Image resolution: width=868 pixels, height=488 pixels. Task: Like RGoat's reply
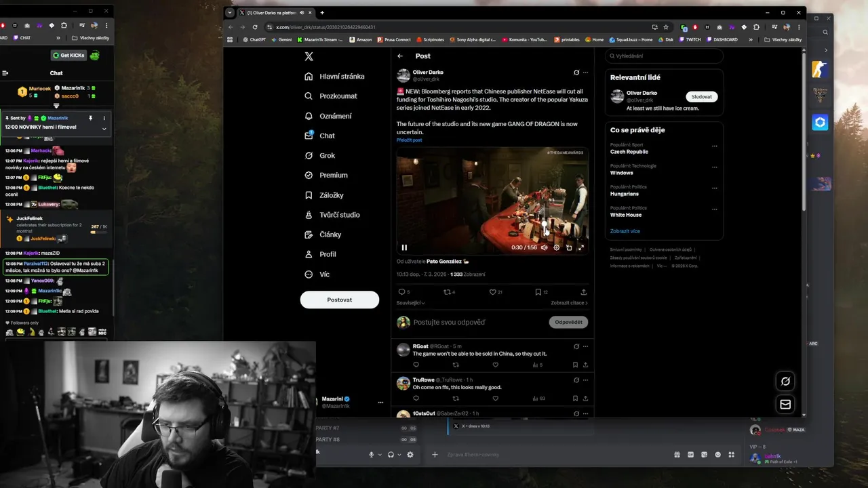pos(496,365)
